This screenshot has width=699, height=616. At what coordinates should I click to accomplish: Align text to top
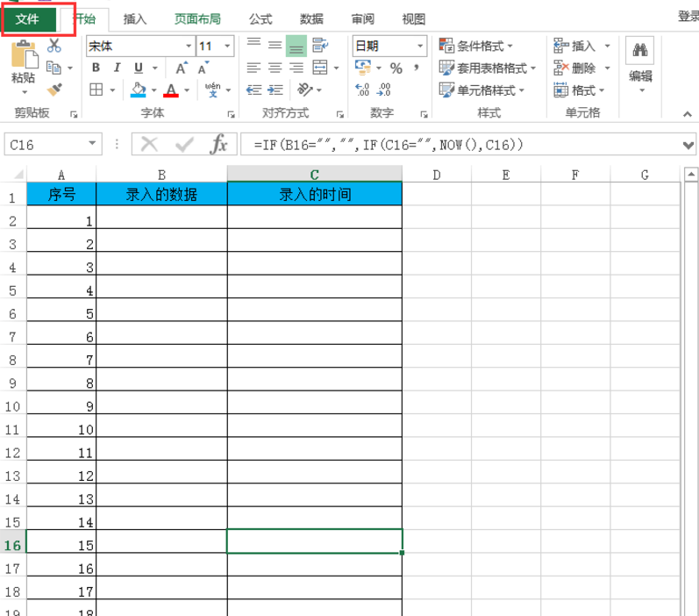[253, 45]
